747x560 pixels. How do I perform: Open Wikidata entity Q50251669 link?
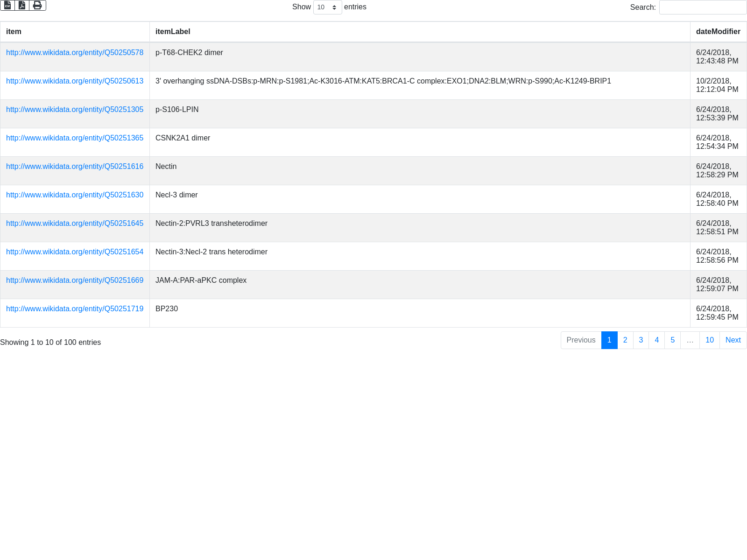75,280
